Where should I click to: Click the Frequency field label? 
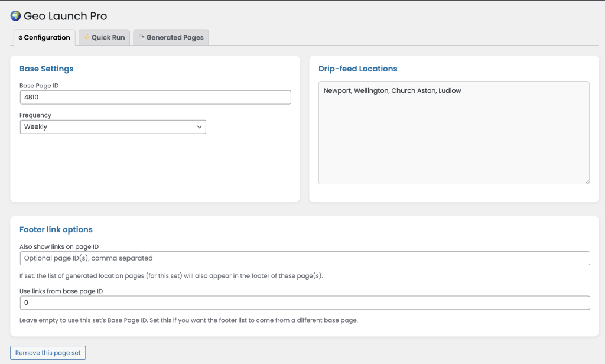[35, 115]
